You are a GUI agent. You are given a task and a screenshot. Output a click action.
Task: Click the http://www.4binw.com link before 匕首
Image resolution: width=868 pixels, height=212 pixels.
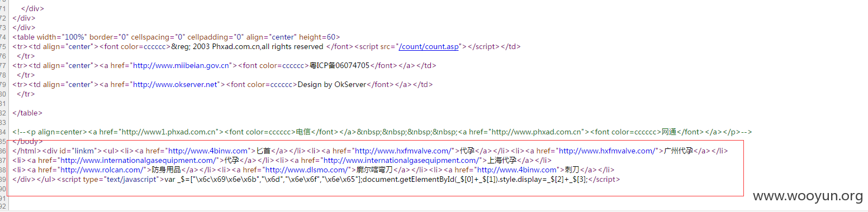208,151
